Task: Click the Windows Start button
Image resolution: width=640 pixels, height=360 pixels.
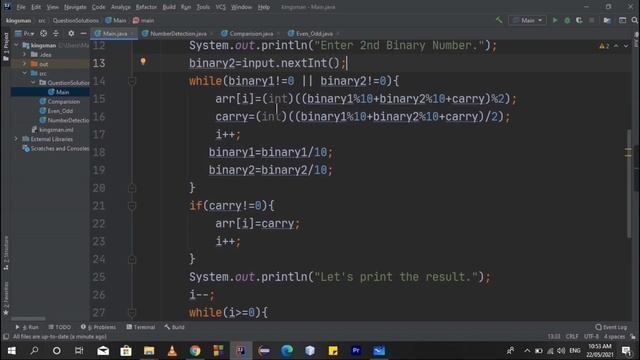Action: (x=11, y=351)
